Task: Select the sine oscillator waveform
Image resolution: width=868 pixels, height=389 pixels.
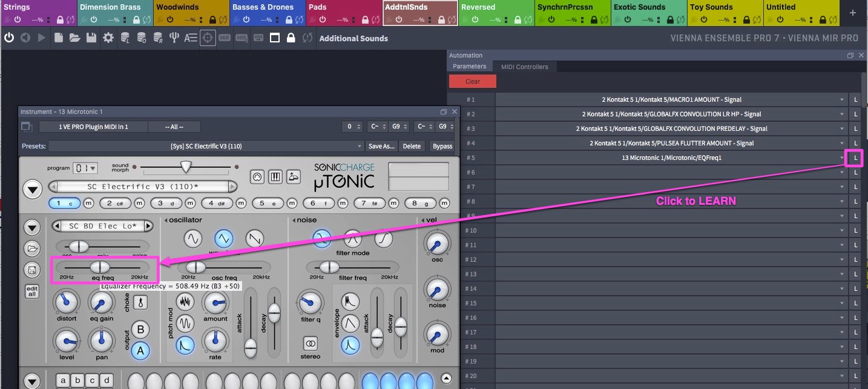Action: click(x=192, y=239)
